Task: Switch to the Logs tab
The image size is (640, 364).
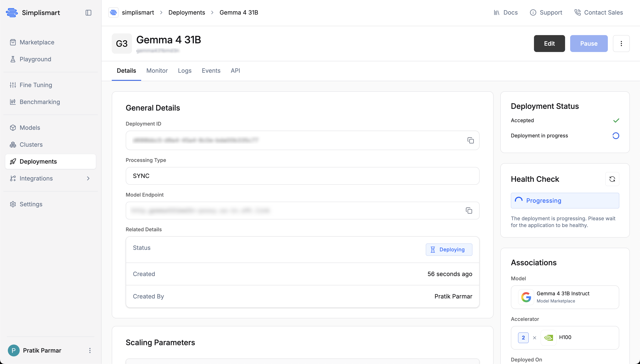Action: (185, 71)
